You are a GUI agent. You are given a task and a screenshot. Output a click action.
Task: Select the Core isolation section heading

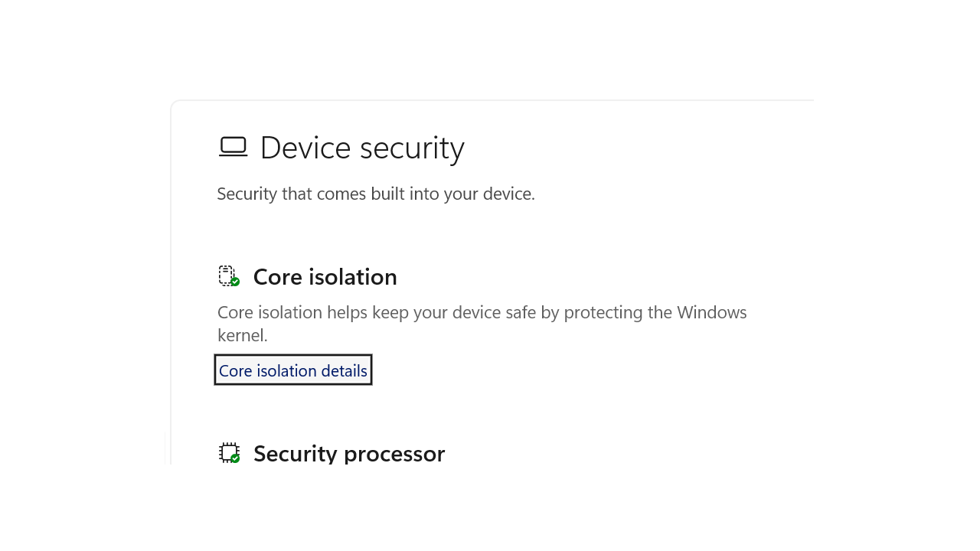[x=325, y=276]
